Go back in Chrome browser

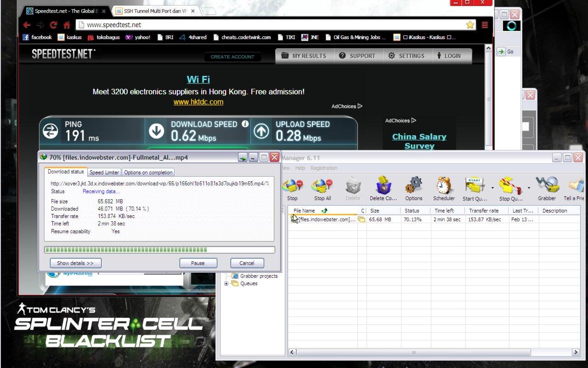(27, 25)
